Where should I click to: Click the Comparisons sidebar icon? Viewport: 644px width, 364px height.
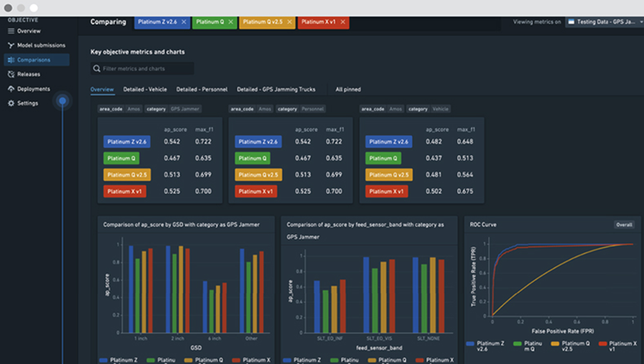coord(11,60)
